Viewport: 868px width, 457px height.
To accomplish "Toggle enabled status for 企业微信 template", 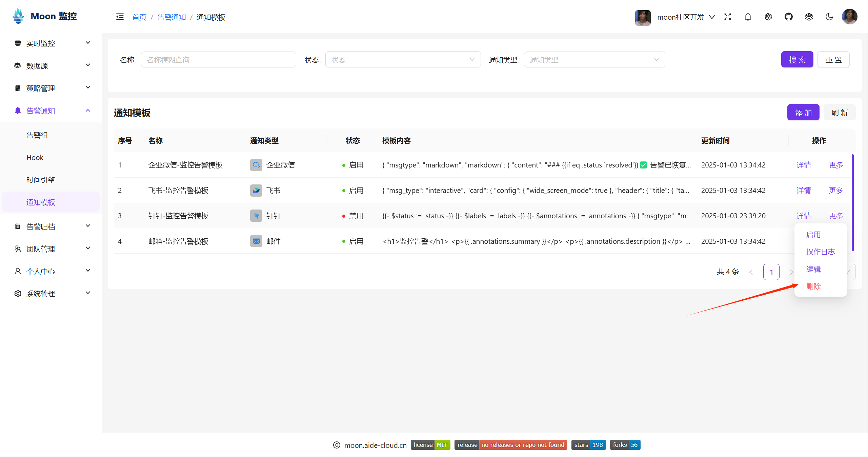I will tap(835, 165).
